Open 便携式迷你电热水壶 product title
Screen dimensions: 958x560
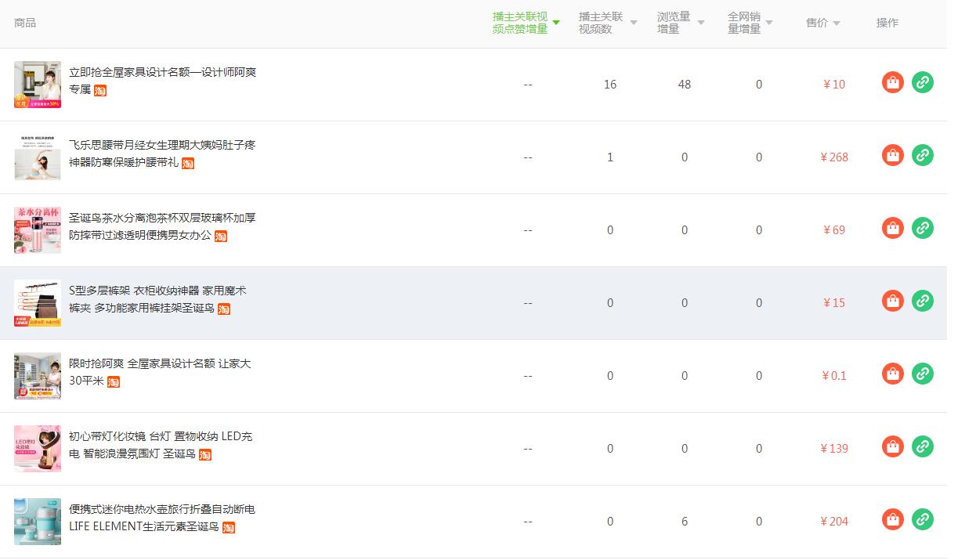(x=162, y=510)
